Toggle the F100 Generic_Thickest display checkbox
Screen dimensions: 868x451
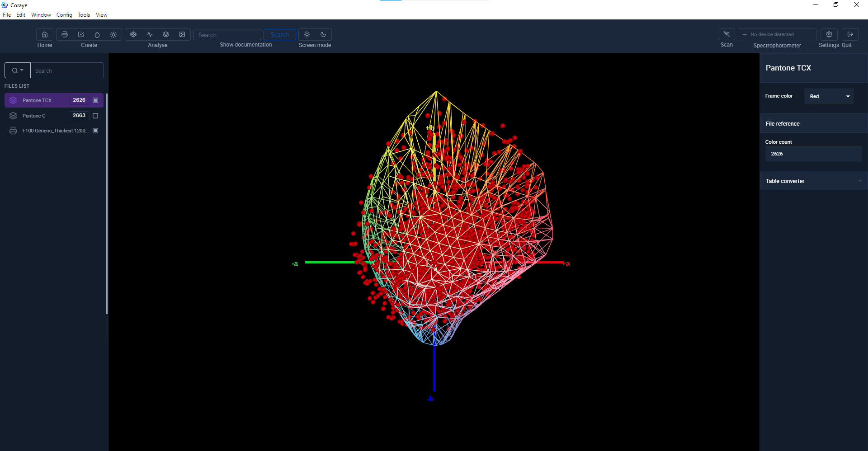(x=95, y=131)
